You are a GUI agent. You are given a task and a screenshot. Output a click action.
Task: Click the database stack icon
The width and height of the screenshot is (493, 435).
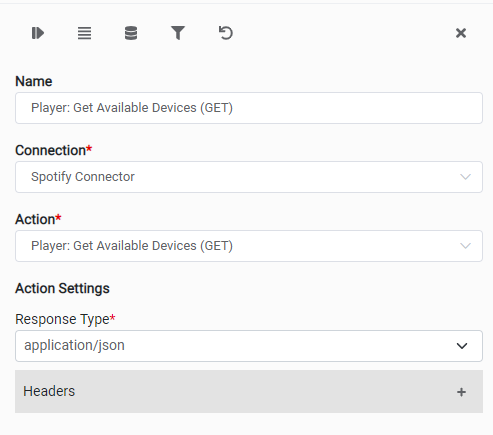(131, 33)
